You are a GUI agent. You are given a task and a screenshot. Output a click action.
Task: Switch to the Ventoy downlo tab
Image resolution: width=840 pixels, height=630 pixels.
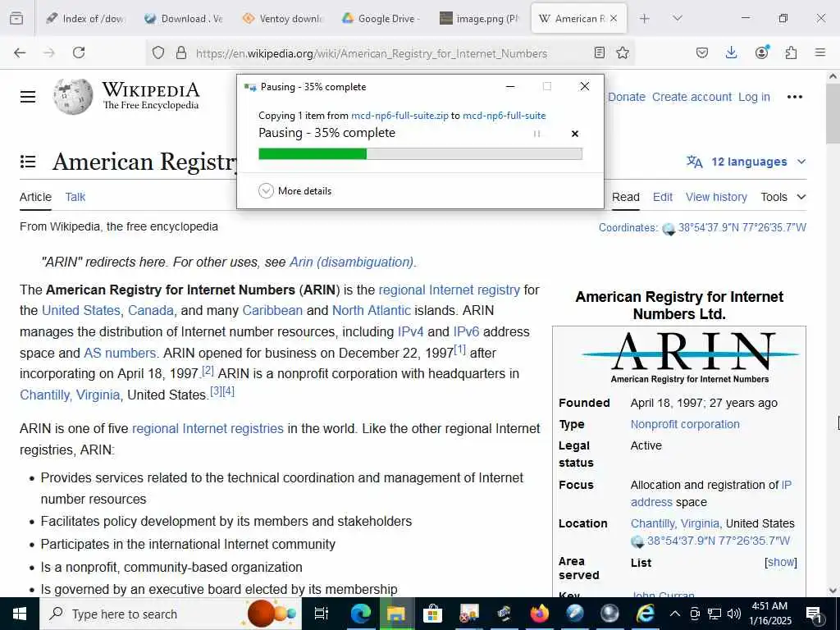(282, 18)
